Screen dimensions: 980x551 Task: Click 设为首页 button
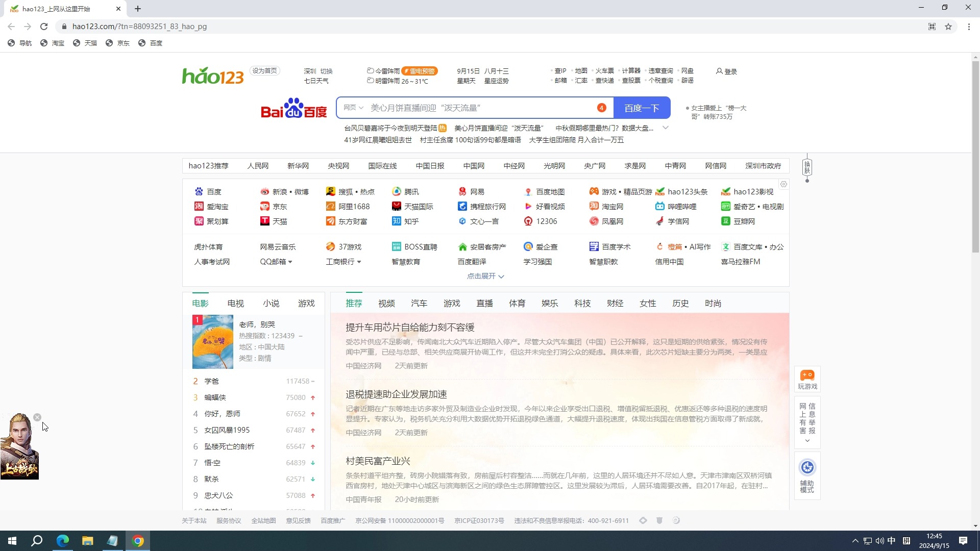(x=265, y=71)
